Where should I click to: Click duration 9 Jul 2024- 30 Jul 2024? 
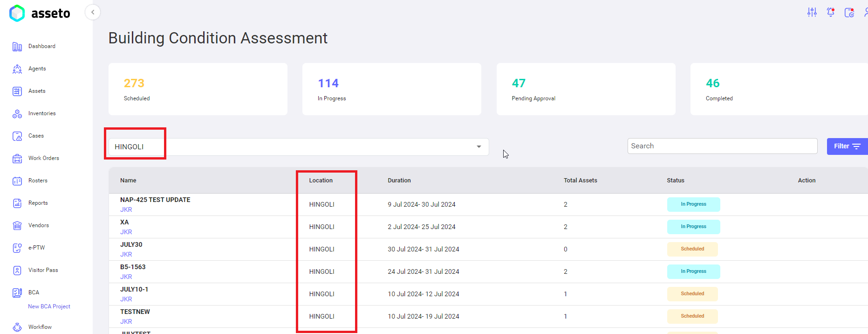[422, 204]
